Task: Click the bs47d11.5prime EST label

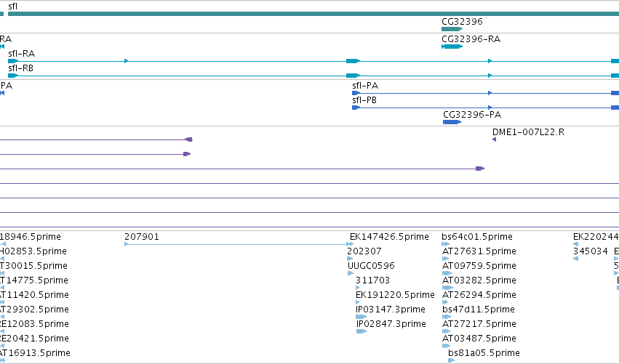Action: 479,310
